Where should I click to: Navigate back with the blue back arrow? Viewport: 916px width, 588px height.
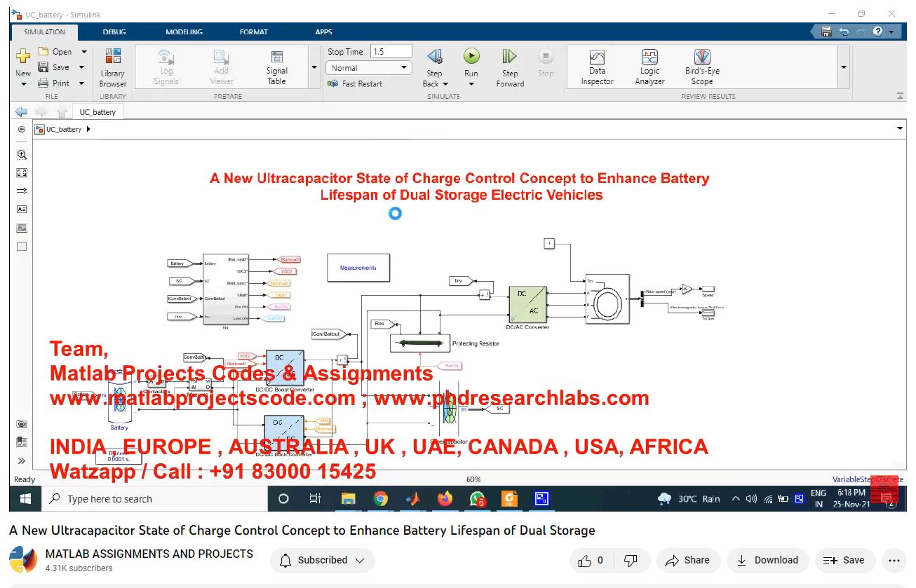point(21,111)
